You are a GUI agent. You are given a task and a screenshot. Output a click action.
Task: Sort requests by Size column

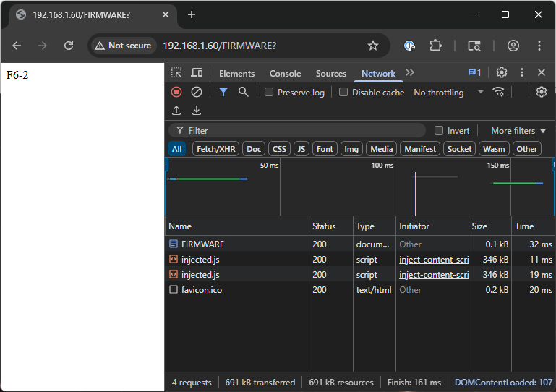point(489,226)
